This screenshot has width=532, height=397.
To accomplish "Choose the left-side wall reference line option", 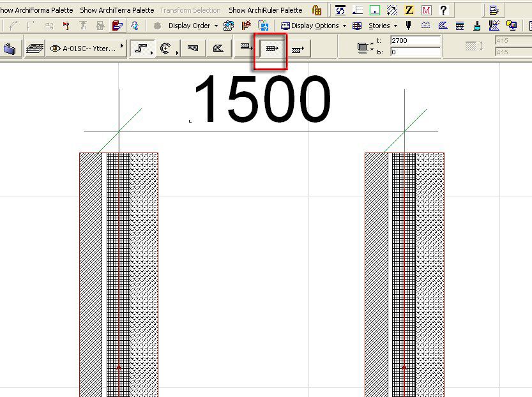I will 247,47.
